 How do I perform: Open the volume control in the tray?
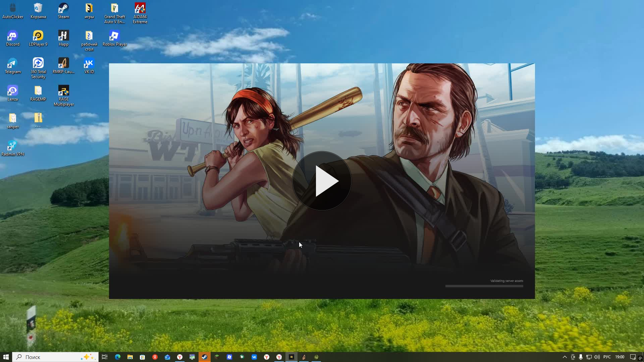tap(597, 357)
